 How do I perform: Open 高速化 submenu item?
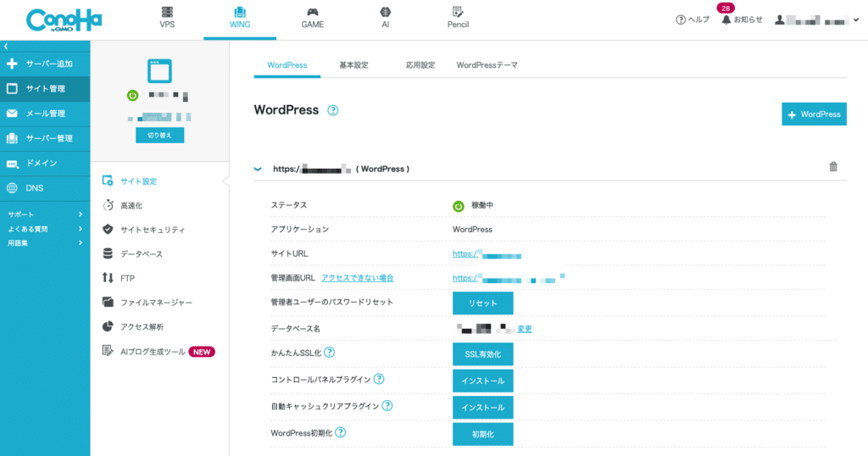[x=123, y=205]
